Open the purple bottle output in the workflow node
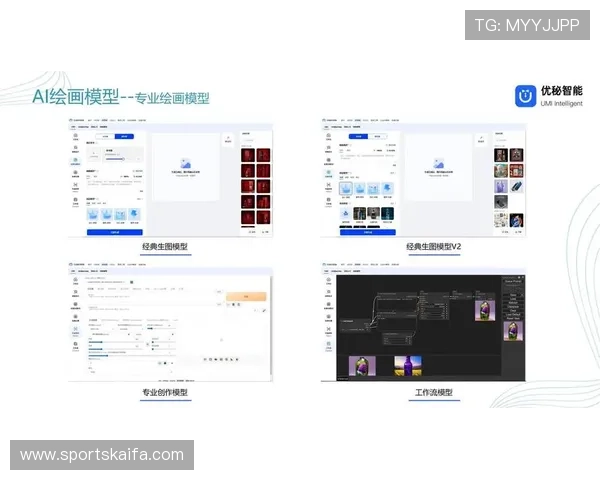 point(485,310)
